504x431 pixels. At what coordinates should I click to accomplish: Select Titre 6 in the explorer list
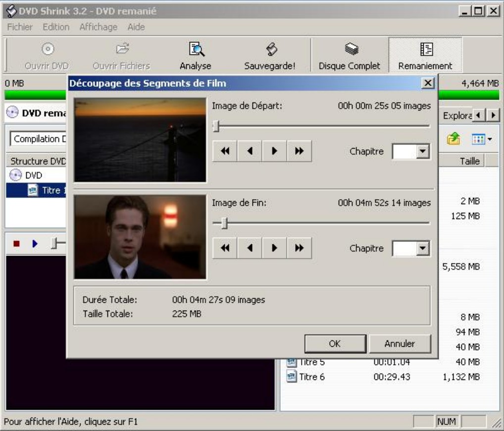tap(305, 377)
